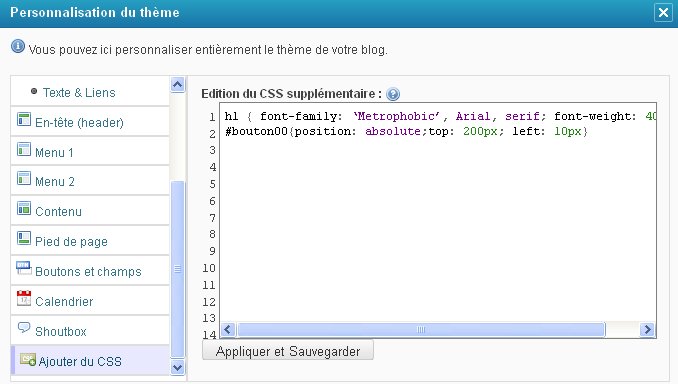
Task: Click the 'h1' selector in line 1
Action: click(231, 116)
